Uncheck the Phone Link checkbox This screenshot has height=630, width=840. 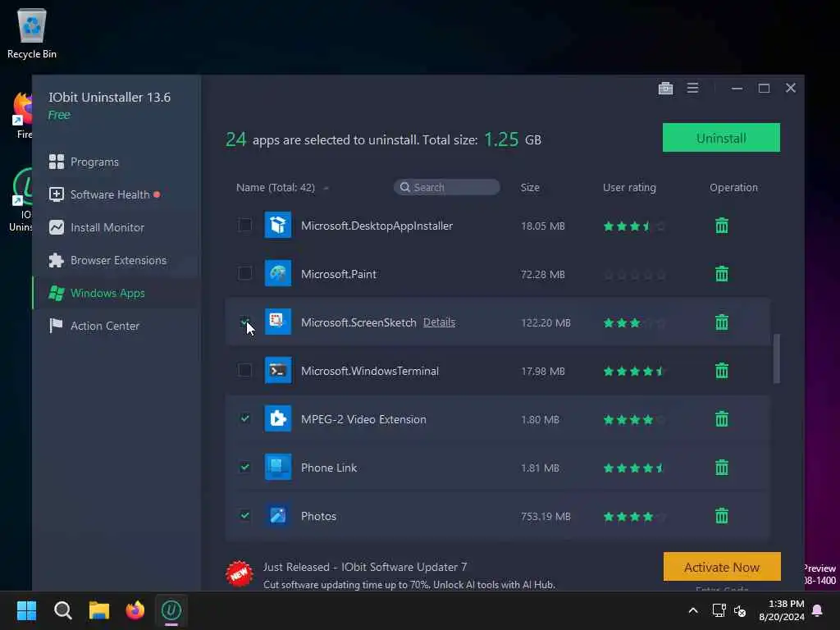point(244,467)
